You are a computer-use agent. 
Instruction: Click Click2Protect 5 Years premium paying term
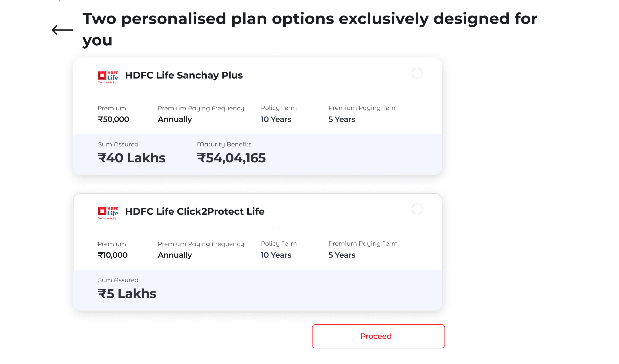[342, 255]
